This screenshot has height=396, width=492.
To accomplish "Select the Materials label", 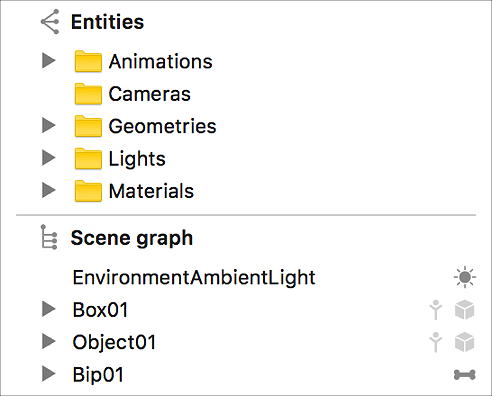I will pyautogui.click(x=151, y=191).
